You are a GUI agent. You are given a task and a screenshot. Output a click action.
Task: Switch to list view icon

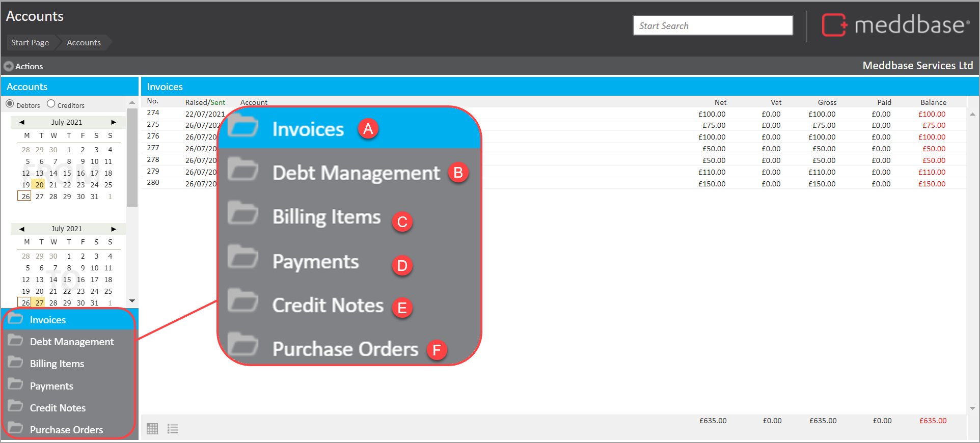pos(173,429)
